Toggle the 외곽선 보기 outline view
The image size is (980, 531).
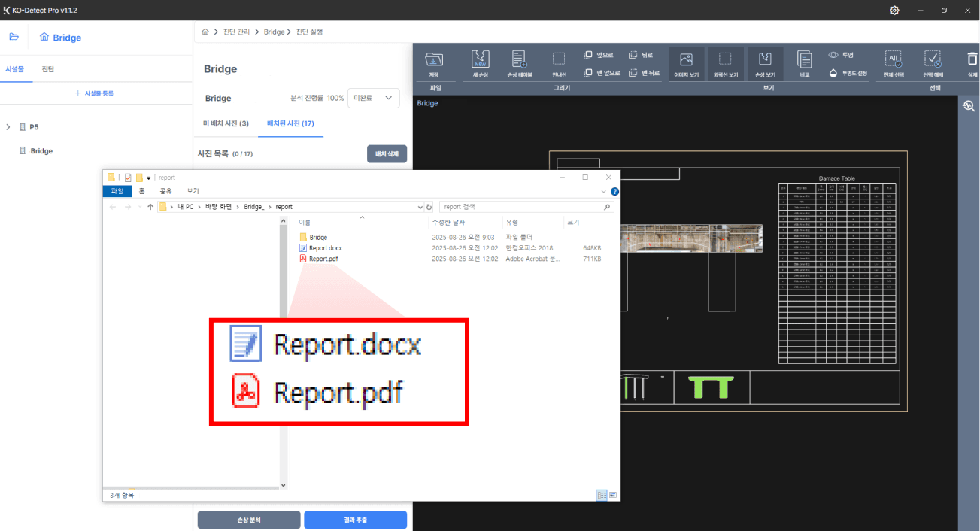point(725,60)
